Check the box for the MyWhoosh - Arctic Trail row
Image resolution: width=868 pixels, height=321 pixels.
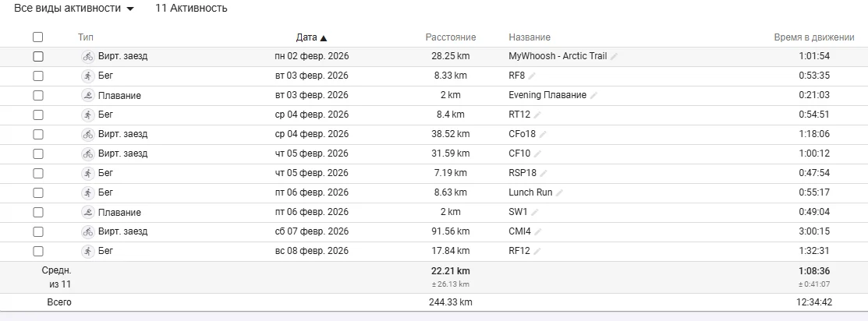click(x=38, y=56)
